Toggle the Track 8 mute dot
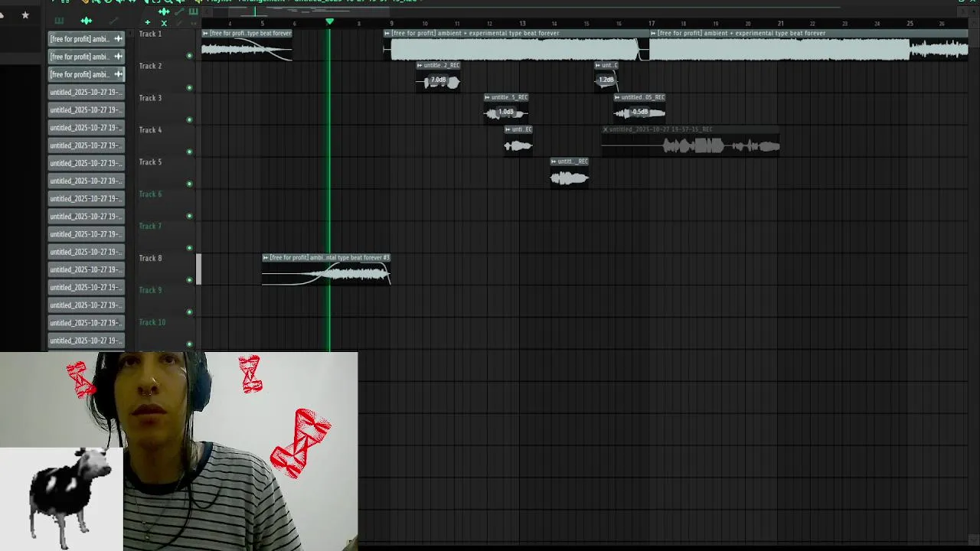980x551 pixels. [190, 280]
